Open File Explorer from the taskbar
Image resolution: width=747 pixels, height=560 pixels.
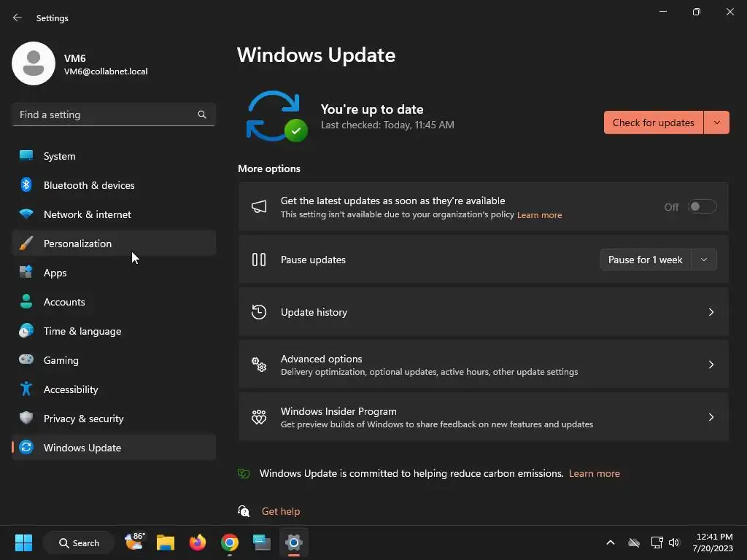pyautogui.click(x=166, y=542)
